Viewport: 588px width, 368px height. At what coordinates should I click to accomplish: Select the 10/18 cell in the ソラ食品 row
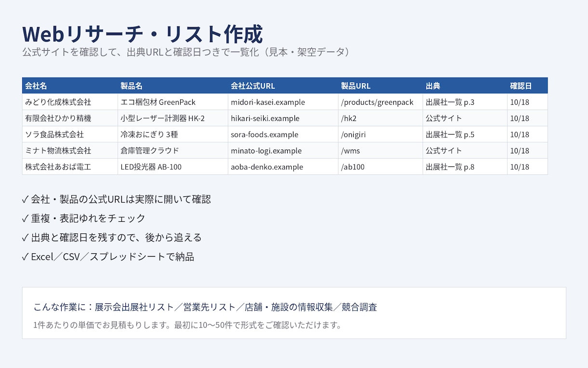coord(528,135)
